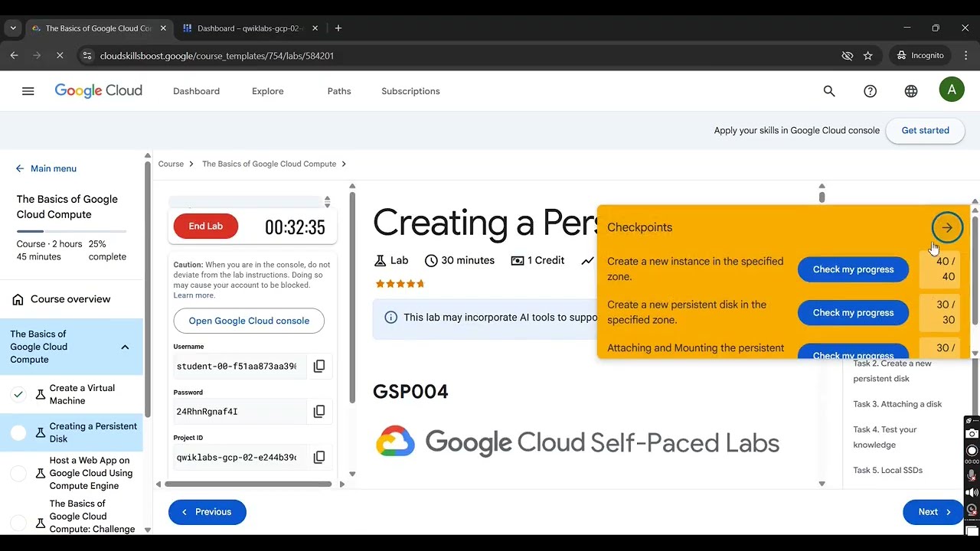Open the language globe icon

point(911,91)
